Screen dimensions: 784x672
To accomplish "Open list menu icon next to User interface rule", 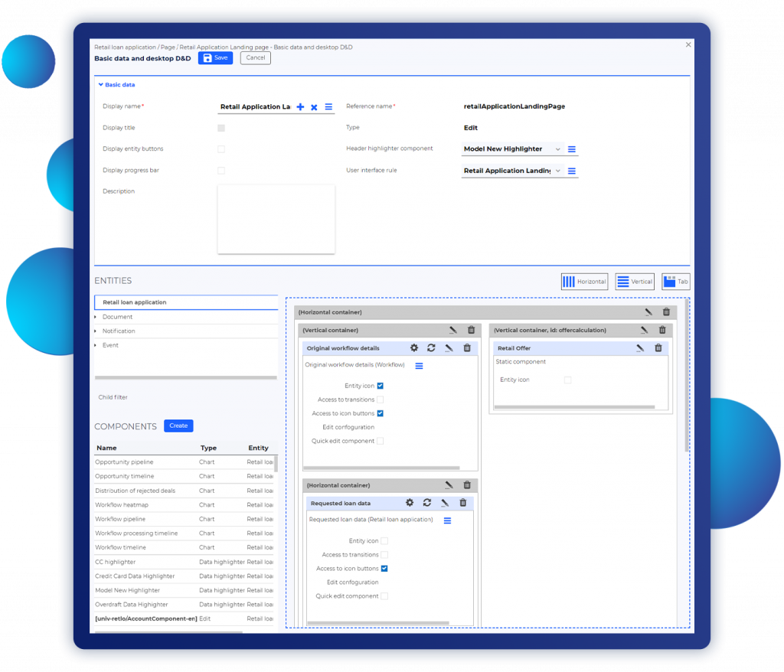I will point(572,171).
